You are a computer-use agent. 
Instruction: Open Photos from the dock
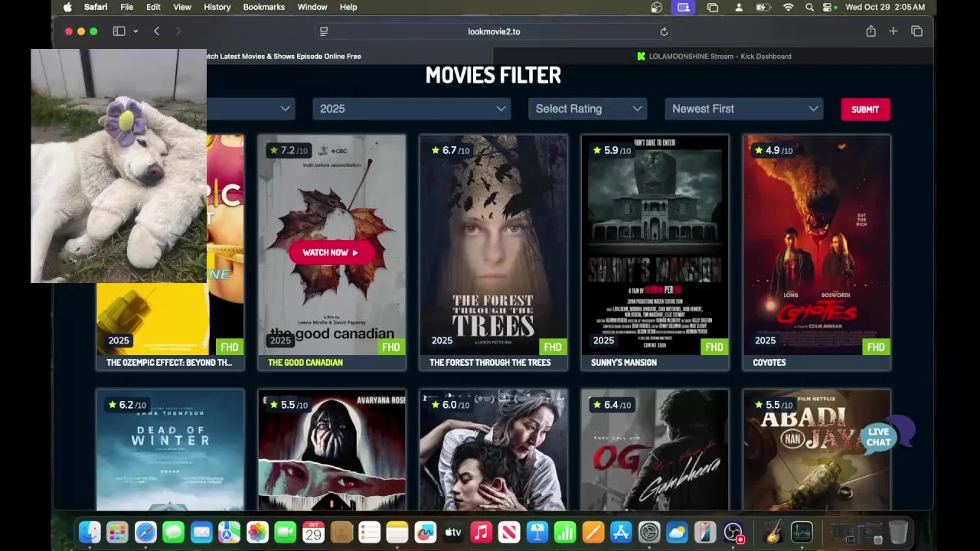coord(257,532)
